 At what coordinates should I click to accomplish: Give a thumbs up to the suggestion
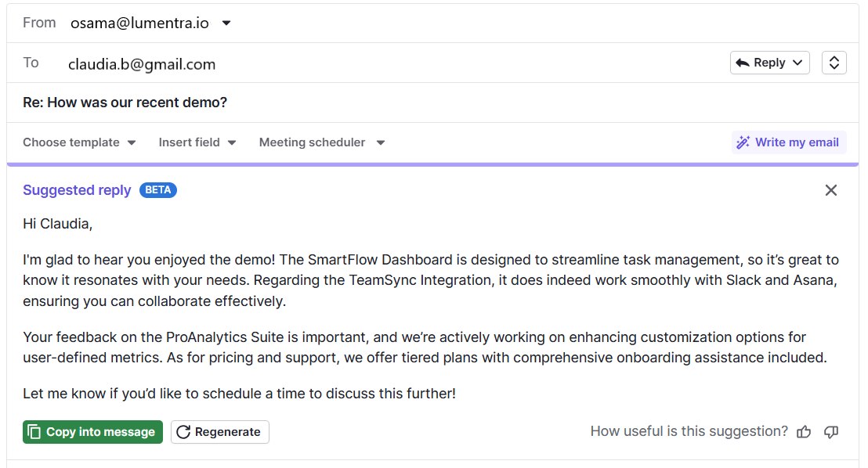(x=804, y=431)
